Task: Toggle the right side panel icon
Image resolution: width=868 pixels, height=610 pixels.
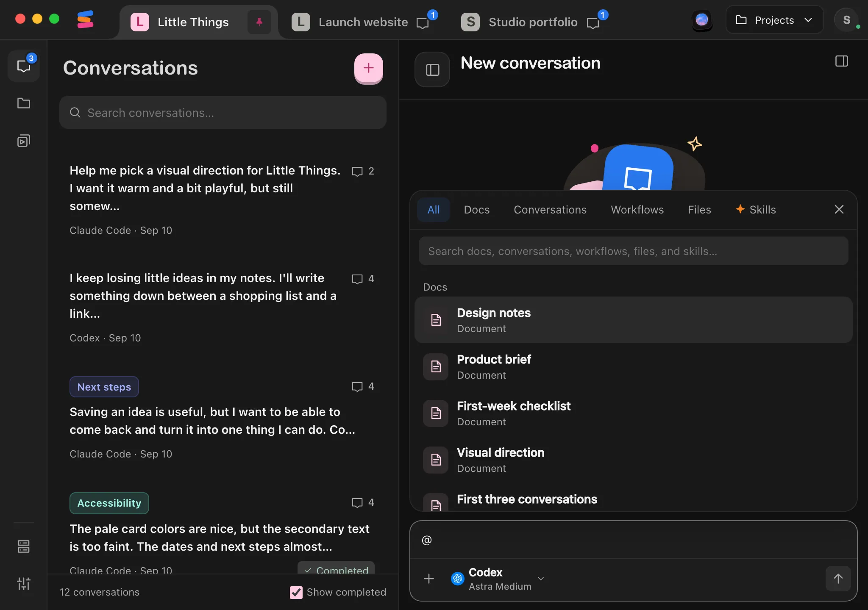Action: point(842,61)
